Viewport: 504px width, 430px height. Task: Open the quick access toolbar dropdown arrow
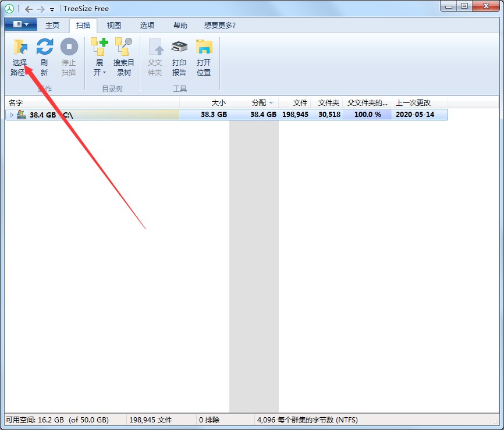click(51, 8)
